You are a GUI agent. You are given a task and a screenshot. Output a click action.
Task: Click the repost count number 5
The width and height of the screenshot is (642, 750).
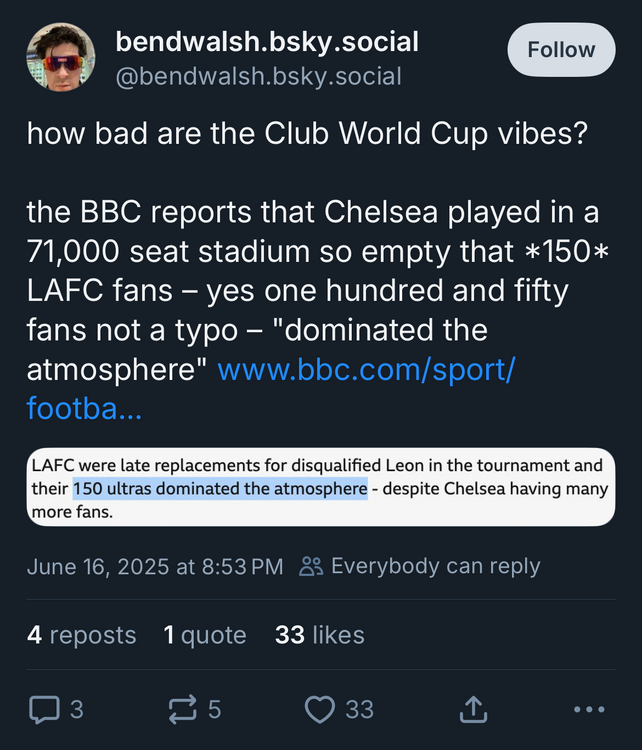[x=214, y=710]
